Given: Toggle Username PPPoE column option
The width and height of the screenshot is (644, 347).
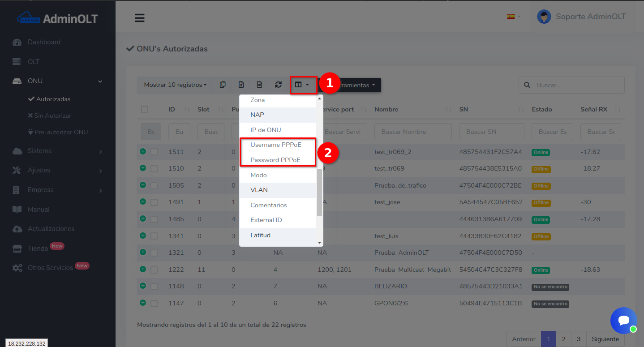Looking at the screenshot, I should (275, 145).
